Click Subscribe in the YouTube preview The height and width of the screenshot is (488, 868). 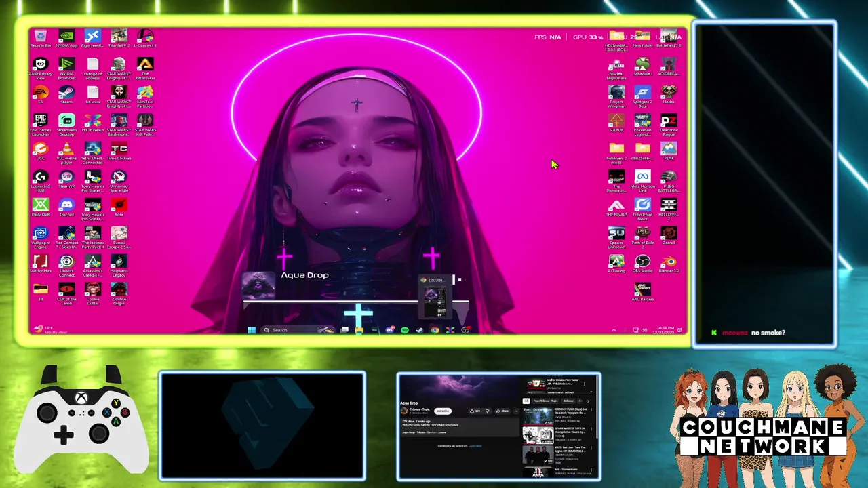[x=443, y=411]
